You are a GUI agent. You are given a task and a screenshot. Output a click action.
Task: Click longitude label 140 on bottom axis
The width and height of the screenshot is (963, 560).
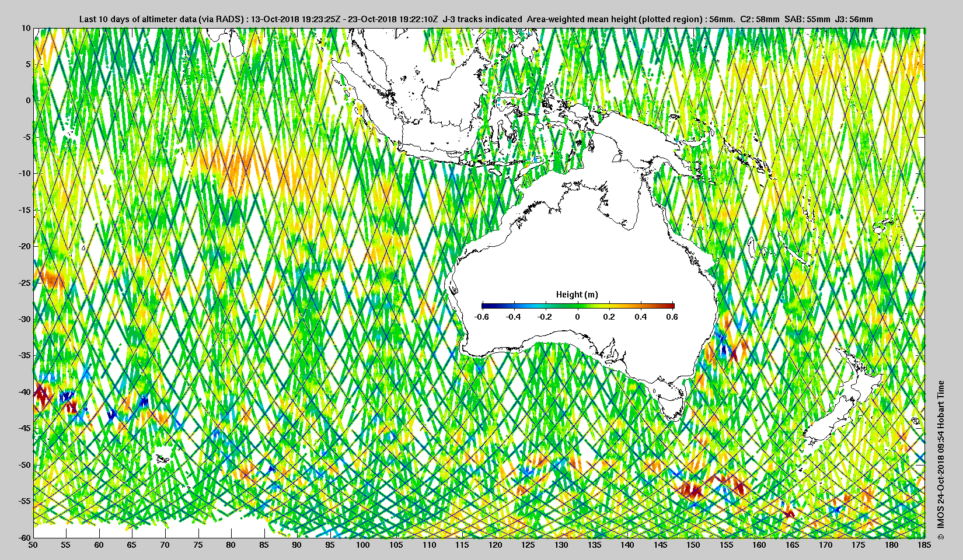pyautogui.click(x=627, y=545)
